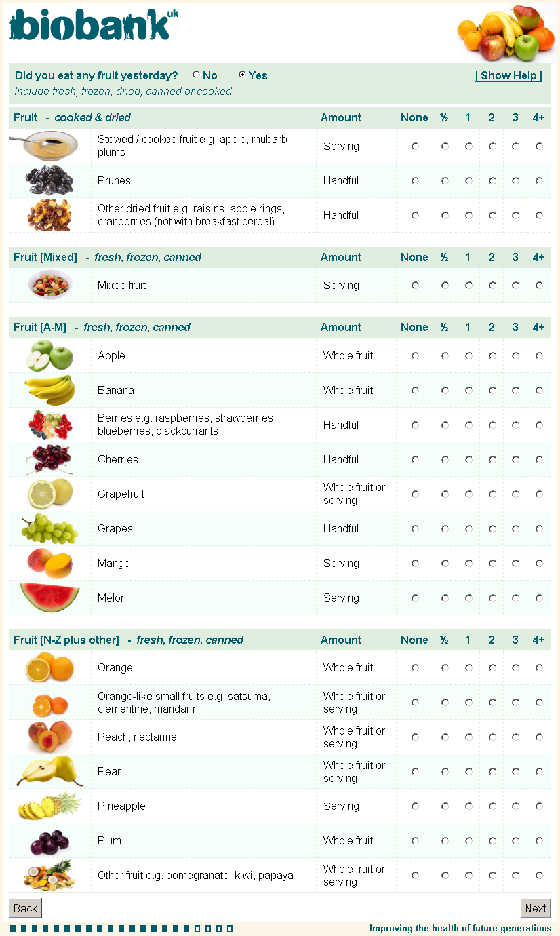560x936 pixels.
Task: Click the mixed fruit bowl image
Action: click(49, 285)
